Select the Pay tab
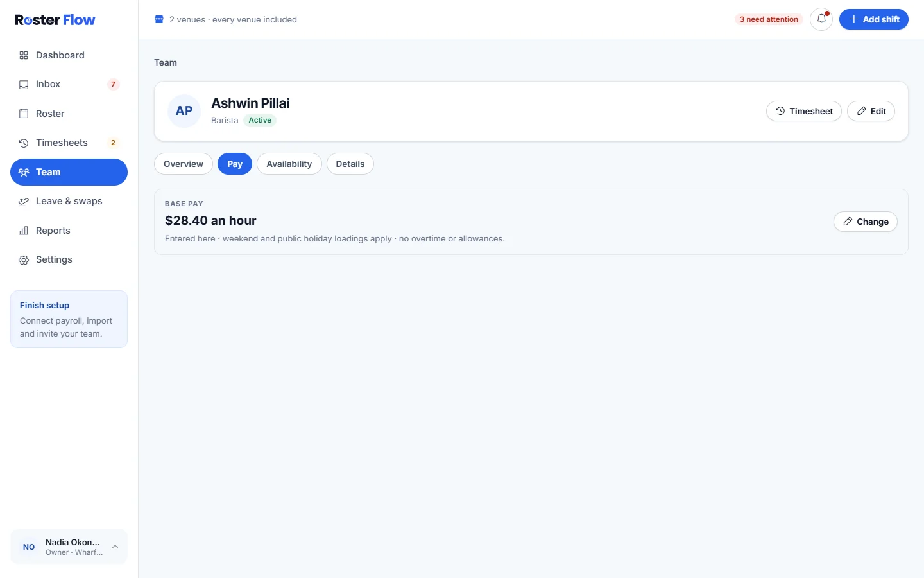924x578 pixels. pyautogui.click(x=235, y=164)
